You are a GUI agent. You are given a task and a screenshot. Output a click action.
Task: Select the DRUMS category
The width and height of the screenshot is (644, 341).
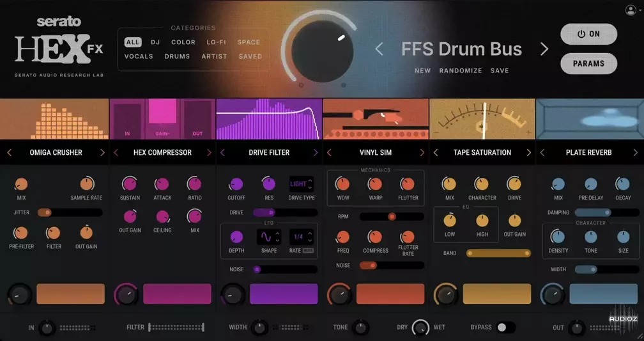(x=177, y=56)
